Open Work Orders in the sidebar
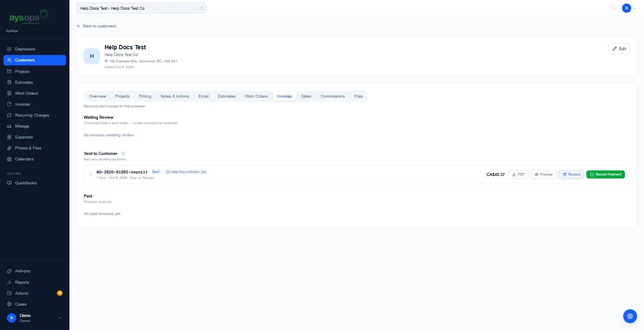Viewport: 644px width, 330px height. (x=35, y=93)
